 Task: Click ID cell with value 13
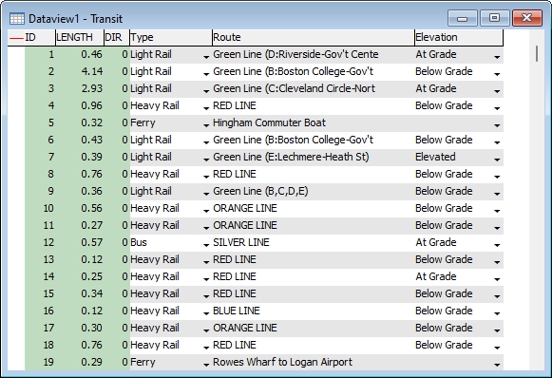click(x=40, y=260)
